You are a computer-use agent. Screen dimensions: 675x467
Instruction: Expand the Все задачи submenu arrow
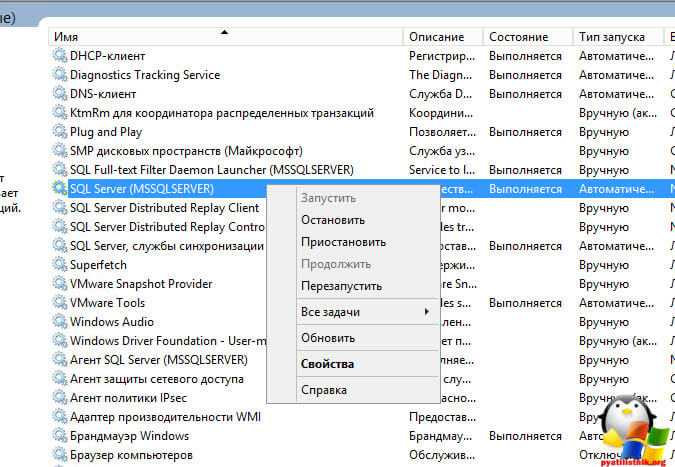coord(426,312)
